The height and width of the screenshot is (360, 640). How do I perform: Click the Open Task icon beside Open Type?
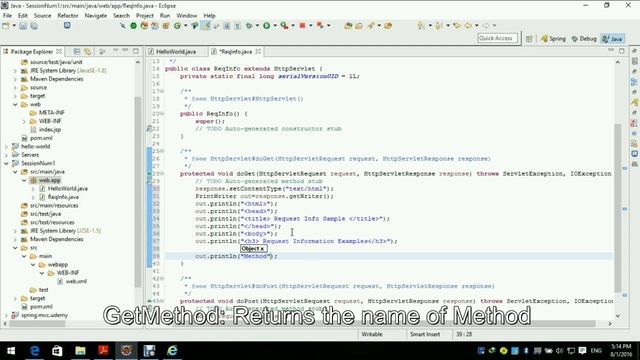[x=359, y=26]
